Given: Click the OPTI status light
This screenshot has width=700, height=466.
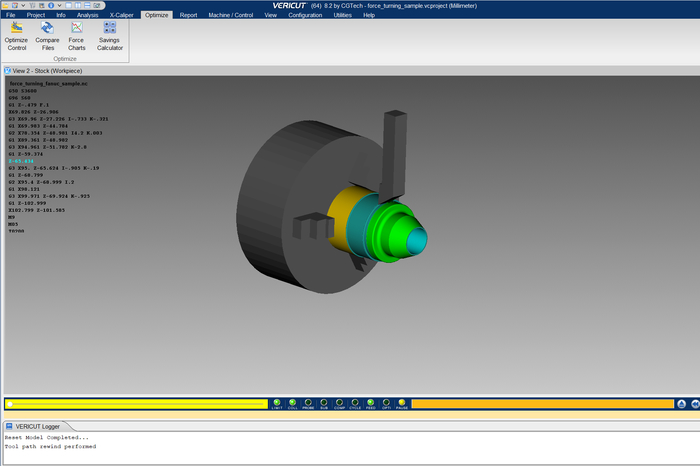Looking at the screenshot, I should click(386, 404).
